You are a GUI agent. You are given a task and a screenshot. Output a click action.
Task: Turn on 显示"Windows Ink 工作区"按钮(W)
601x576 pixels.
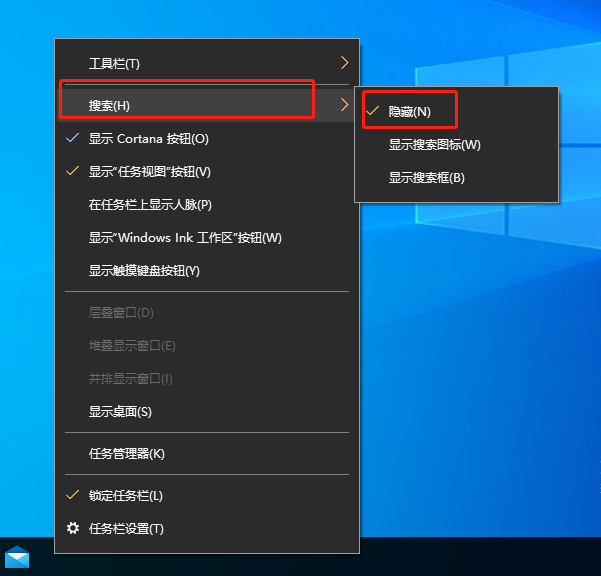click(185, 238)
